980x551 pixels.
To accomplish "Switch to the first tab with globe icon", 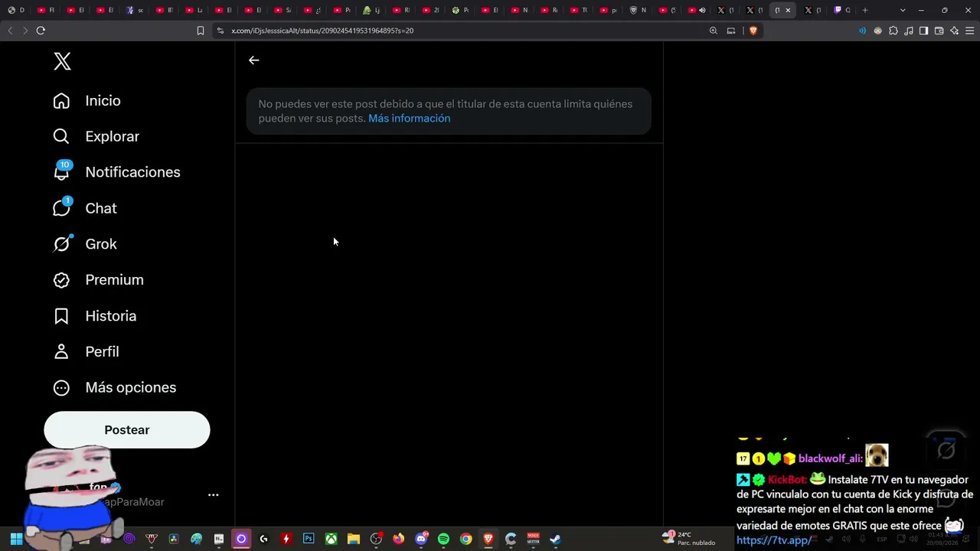I will (x=15, y=10).
